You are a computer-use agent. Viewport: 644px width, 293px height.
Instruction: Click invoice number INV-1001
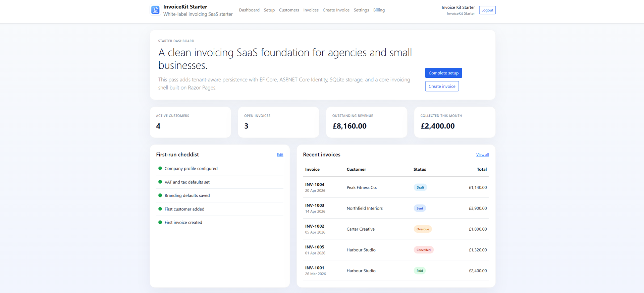315,268
